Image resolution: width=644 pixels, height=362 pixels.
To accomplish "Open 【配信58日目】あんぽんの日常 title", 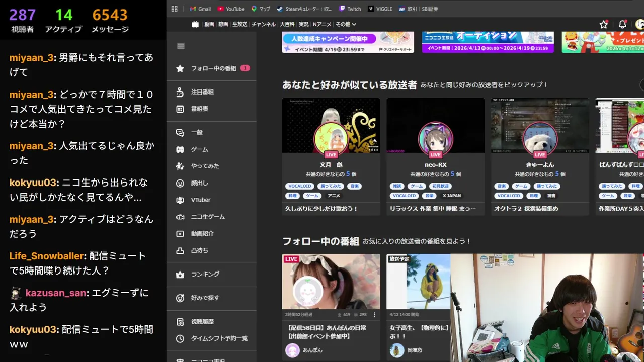I will [x=327, y=332].
